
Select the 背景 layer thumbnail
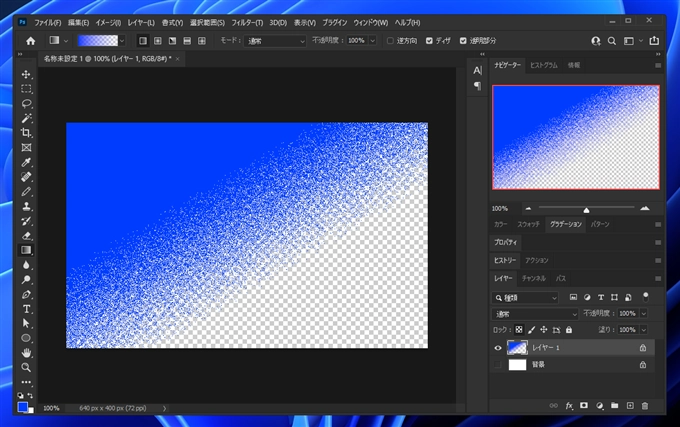click(517, 365)
